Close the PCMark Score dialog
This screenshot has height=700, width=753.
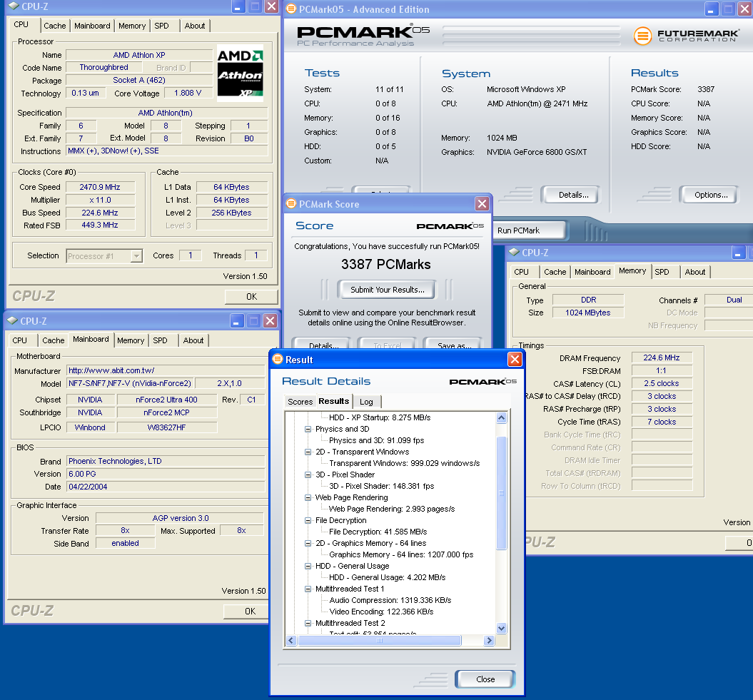[482, 203]
